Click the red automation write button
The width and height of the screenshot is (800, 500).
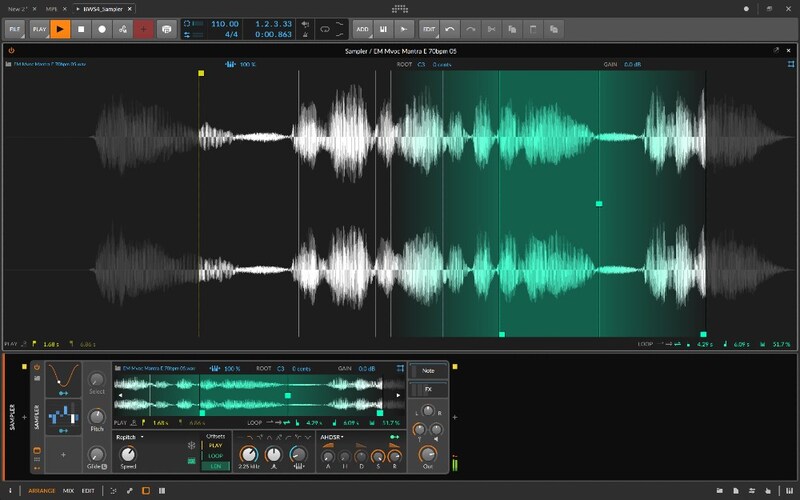pos(144,29)
